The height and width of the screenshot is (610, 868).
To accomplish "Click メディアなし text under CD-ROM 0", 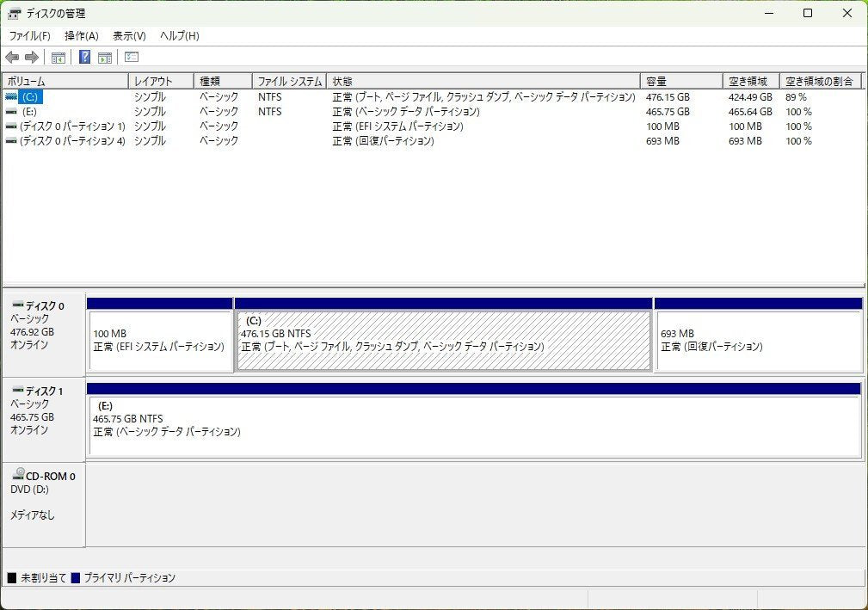I will click(x=32, y=515).
